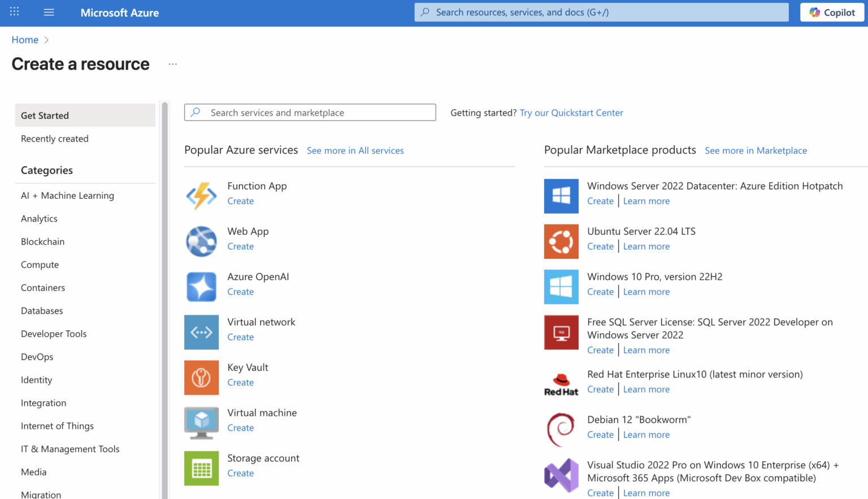Focus the top Search resources, services, and docs bar
This screenshot has height=499, width=868.
[x=601, y=12]
